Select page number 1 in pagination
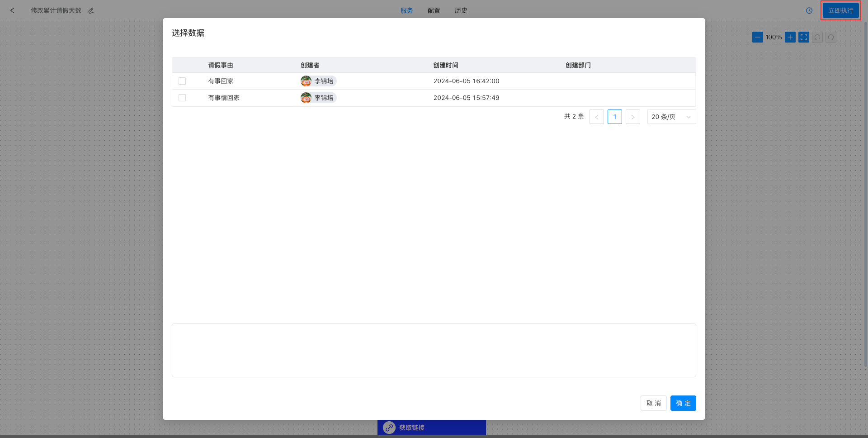Image resolution: width=868 pixels, height=438 pixels. point(615,117)
